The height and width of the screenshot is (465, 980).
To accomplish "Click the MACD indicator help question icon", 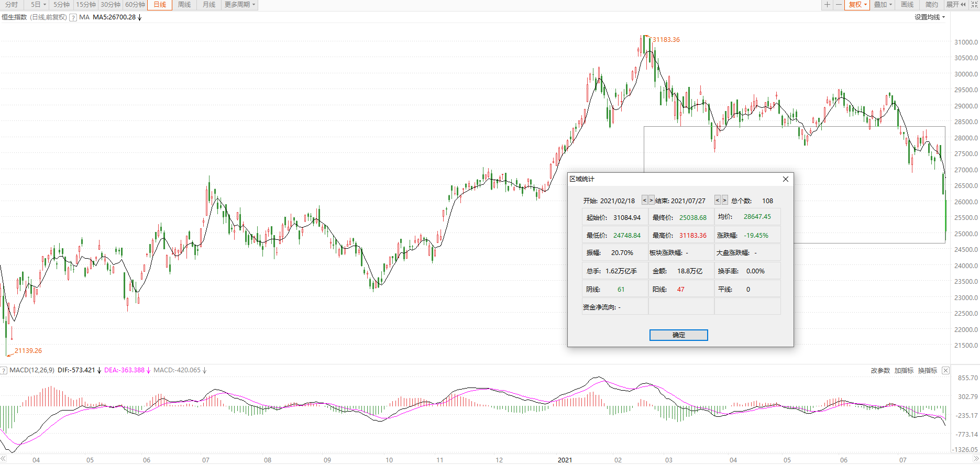I will click(4, 371).
